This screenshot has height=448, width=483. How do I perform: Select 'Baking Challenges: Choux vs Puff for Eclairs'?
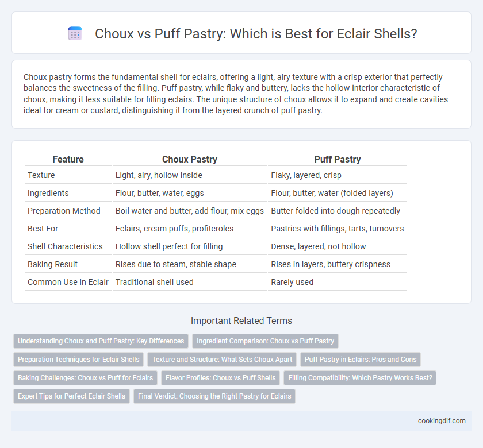(x=85, y=378)
